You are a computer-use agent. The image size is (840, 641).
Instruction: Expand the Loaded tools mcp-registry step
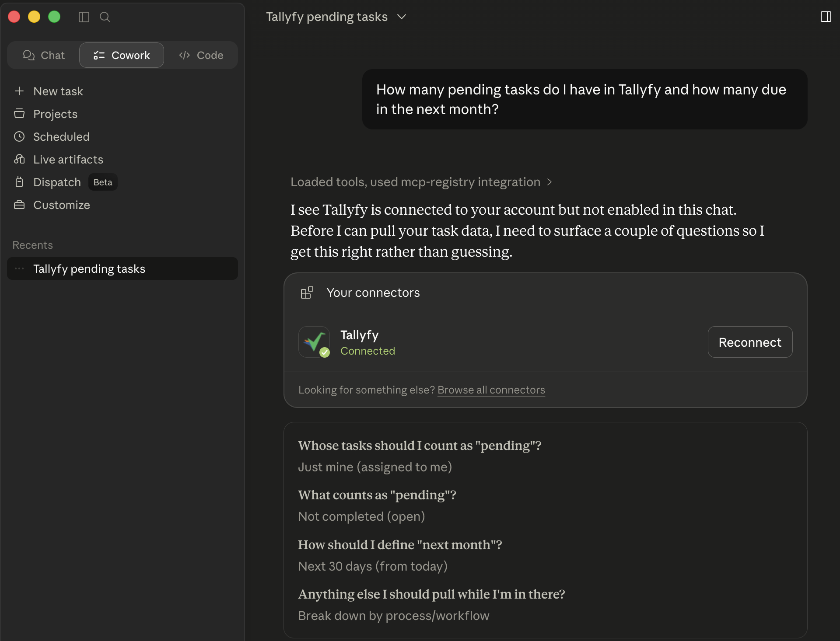421,182
